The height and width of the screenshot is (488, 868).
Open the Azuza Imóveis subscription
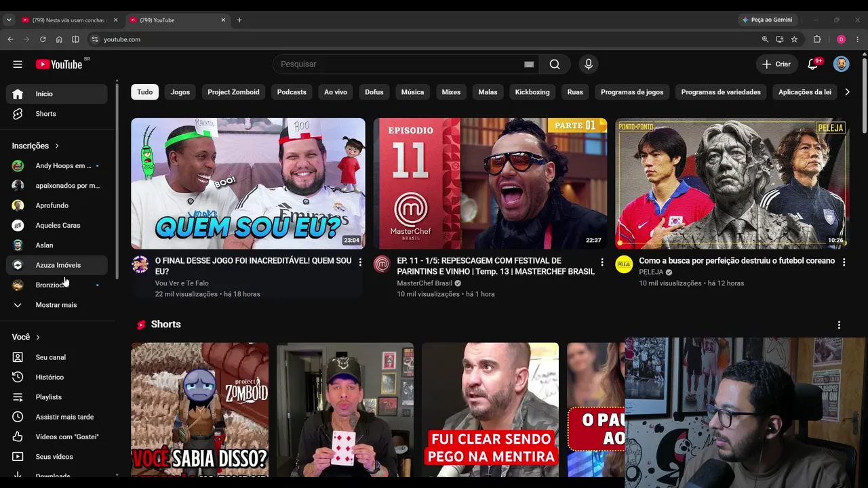point(57,265)
